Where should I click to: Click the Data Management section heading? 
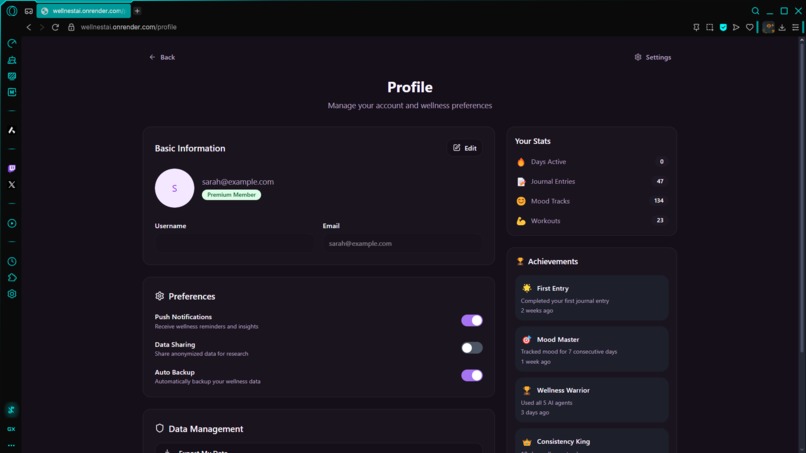[x=199, y=429]
